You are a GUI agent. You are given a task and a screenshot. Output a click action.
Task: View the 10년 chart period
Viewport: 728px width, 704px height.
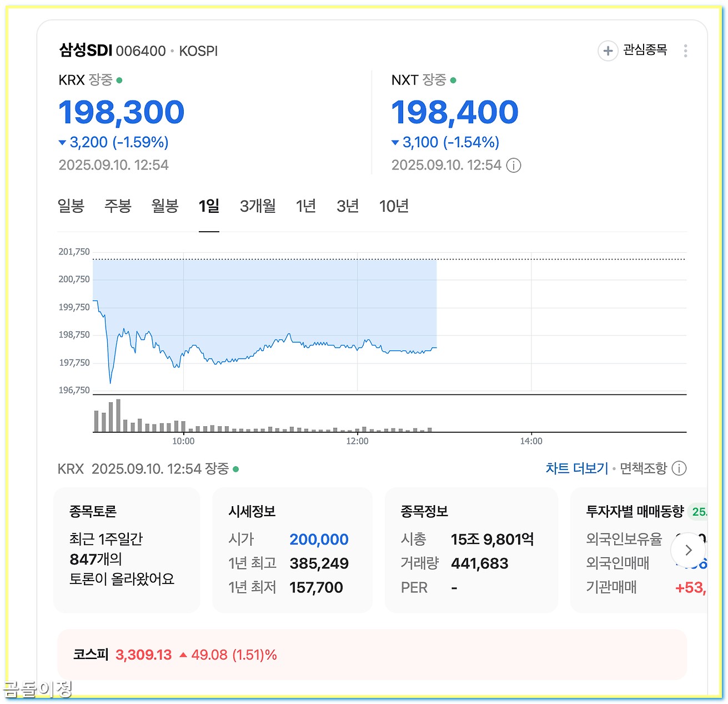[x=394, y=206]
